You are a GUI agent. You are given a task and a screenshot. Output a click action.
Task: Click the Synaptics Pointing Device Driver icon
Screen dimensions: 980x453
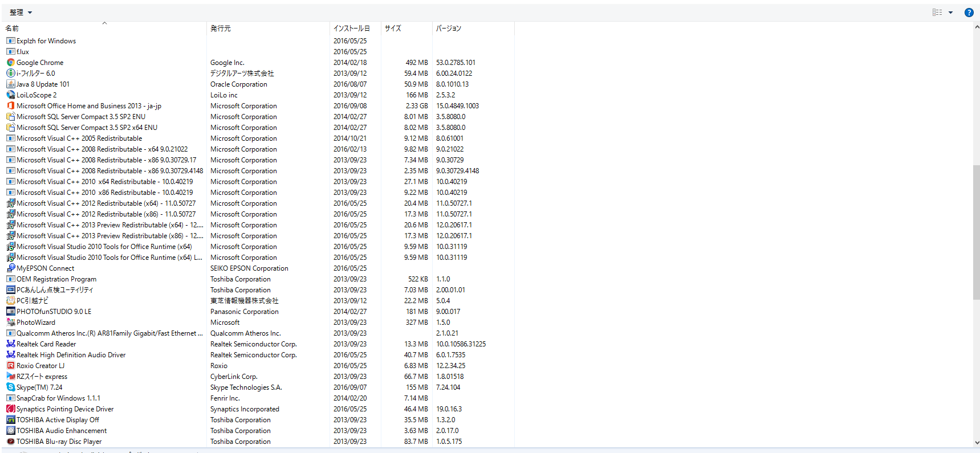tap(11, 409)
